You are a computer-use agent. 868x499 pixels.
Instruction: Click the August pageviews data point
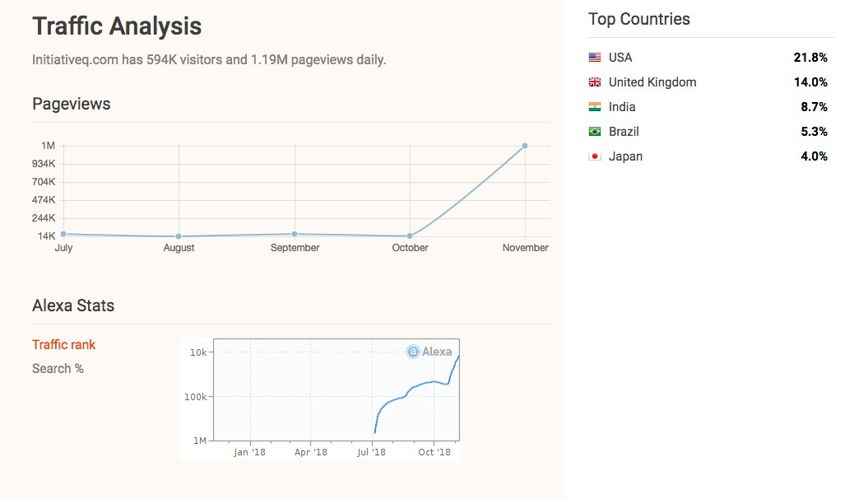(179, 236)
